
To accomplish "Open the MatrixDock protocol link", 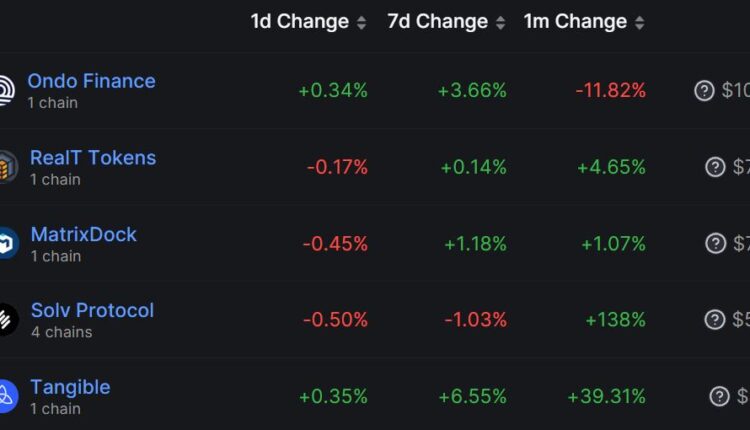I will point(83,234).
